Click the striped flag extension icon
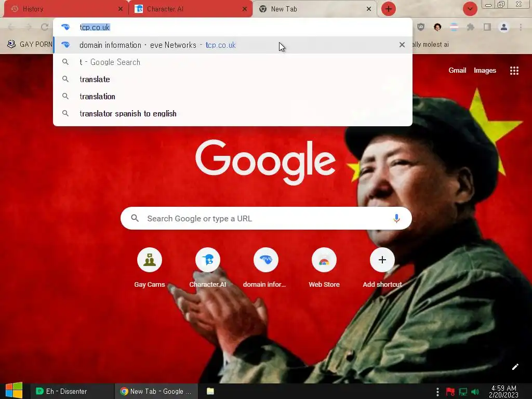 click(x=454, y=27)
